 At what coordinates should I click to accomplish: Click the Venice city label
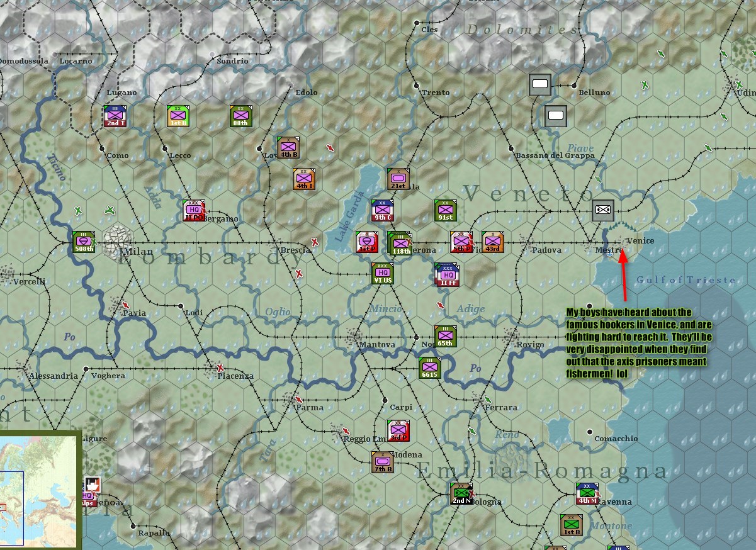tap(641, 241)
